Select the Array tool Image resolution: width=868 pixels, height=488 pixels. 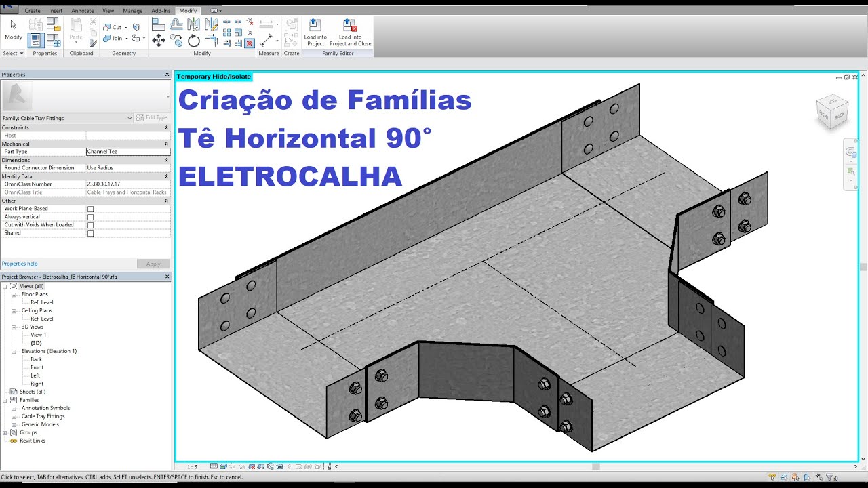coord(227,32)
